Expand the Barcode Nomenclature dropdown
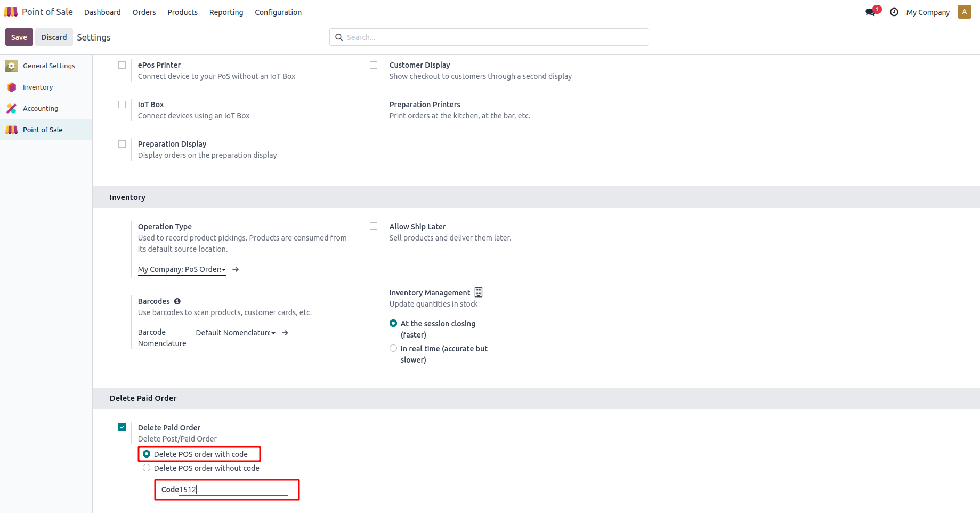The image size is (980, 513). tap(236, 333)
